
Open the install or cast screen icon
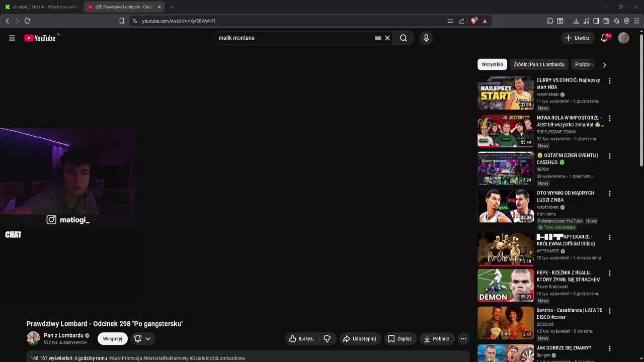coord(450,21)
